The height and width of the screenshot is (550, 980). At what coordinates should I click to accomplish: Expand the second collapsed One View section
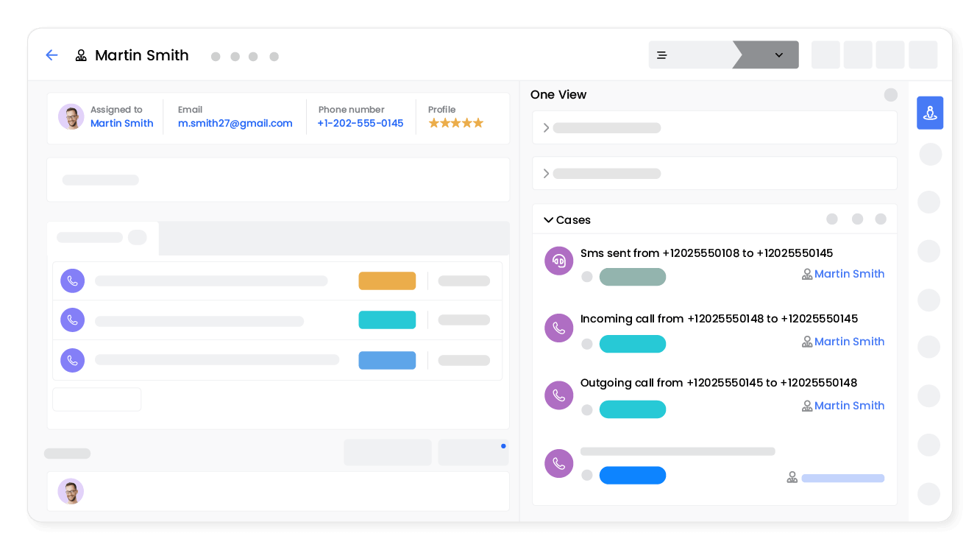click(546, 174)
